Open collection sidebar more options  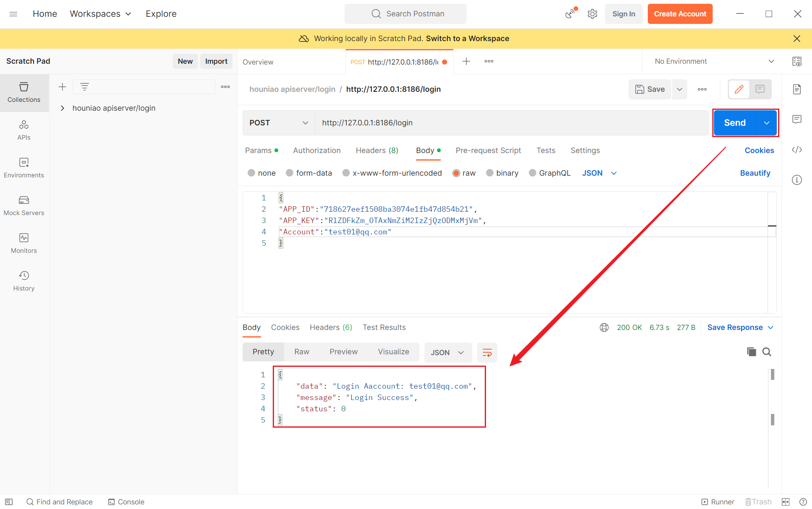(x=225, y=87)
